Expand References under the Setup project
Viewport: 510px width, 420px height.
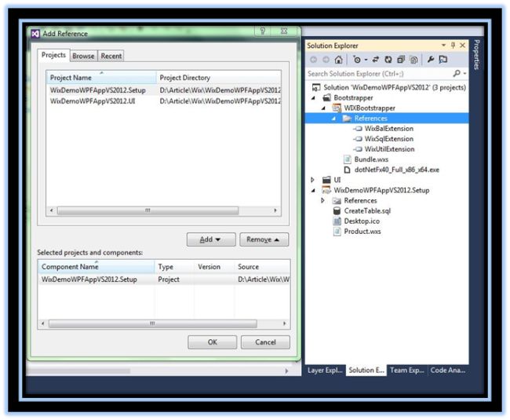[323, 200]
